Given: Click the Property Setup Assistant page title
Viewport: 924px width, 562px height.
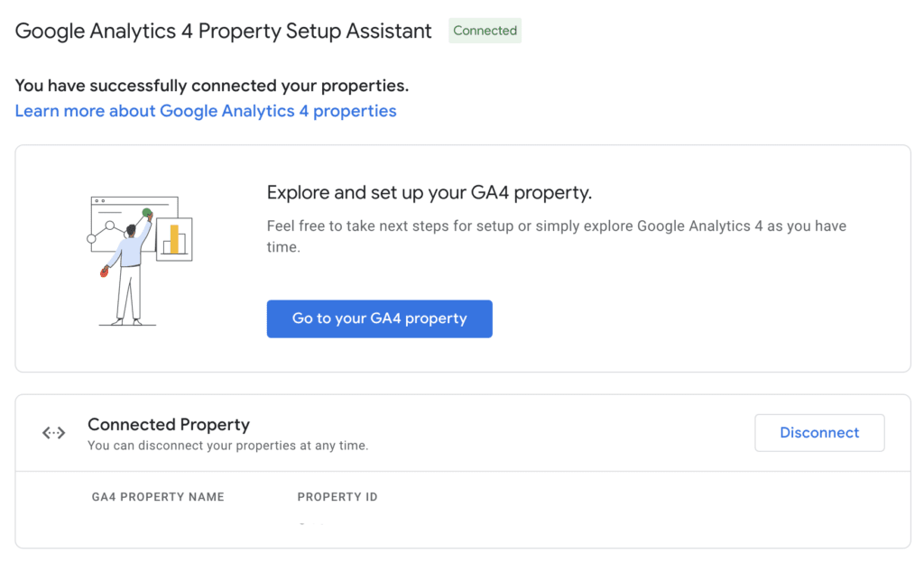Looking at the screenshot, I should tap(224, 31).
